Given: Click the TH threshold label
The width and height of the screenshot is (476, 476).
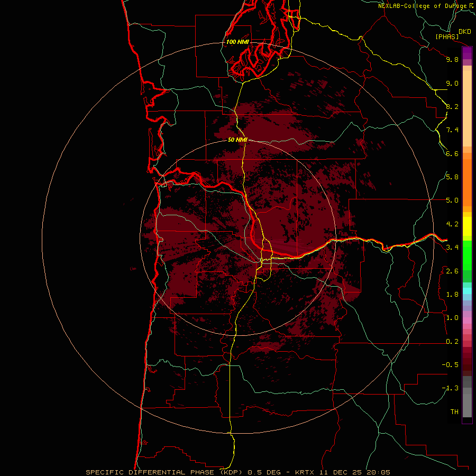Looking at the screenshot, I should coord(454,412).
